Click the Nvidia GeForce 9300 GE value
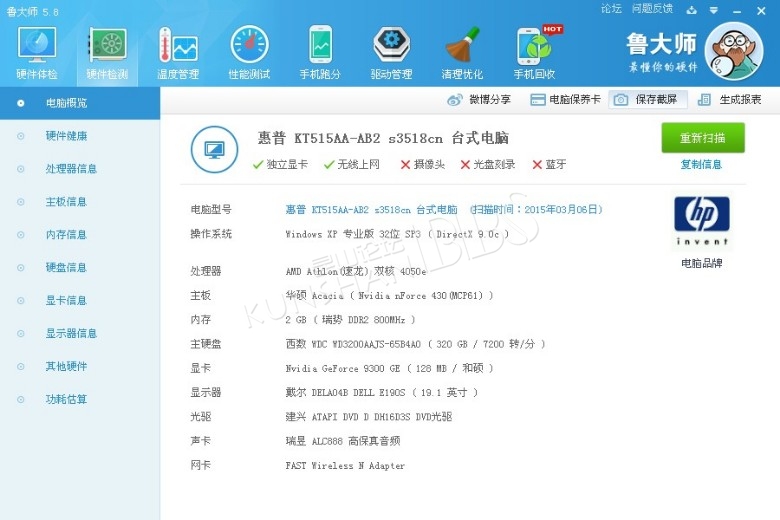The width and height of the screenshot is (780, 520). (389, 368)
